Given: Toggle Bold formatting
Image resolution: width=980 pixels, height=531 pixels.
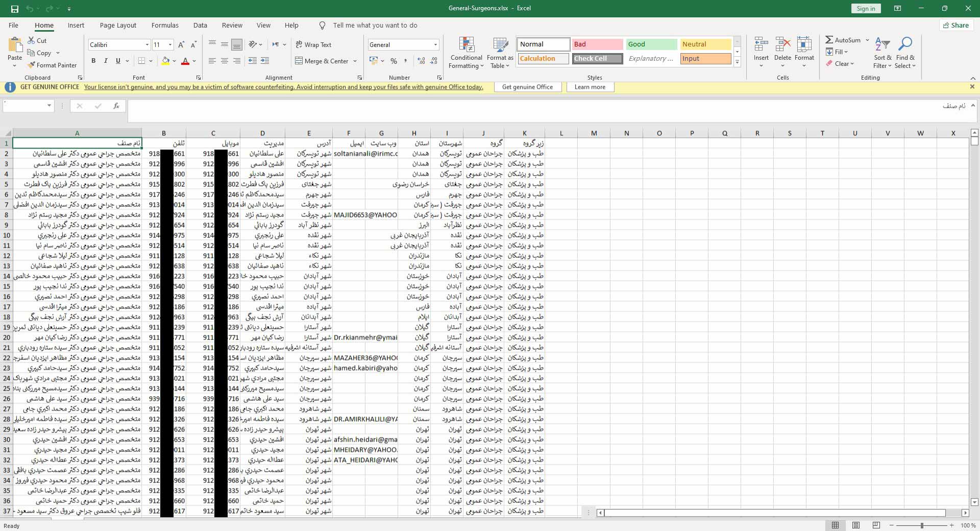Looking at the screenshot, I should coord(93,61).
